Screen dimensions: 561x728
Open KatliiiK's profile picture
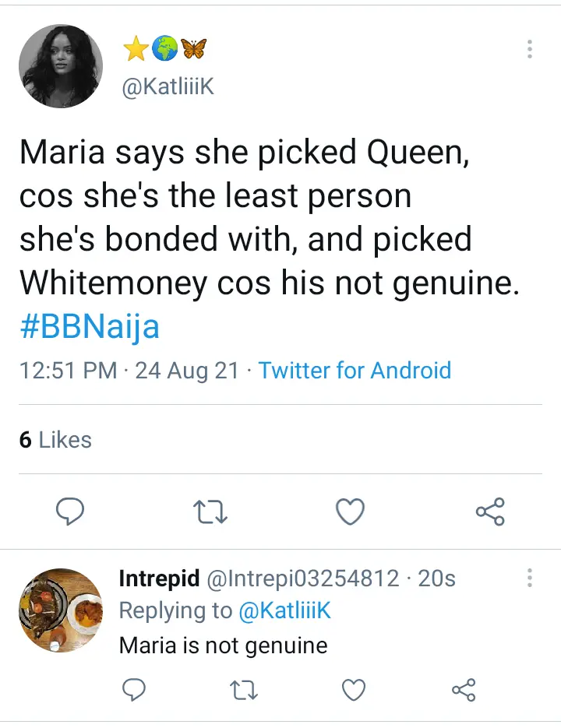(x=61, y=66)
